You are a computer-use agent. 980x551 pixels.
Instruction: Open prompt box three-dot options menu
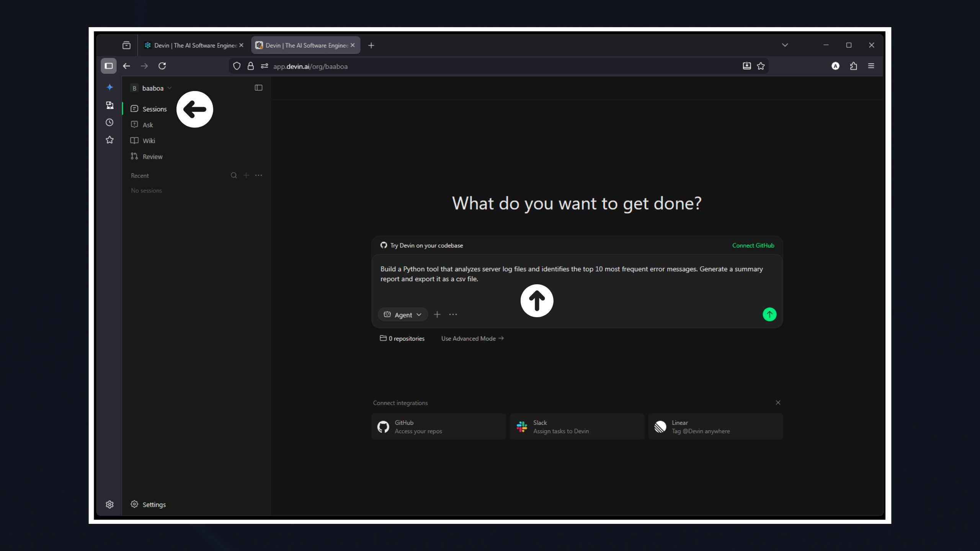point(453,315)
